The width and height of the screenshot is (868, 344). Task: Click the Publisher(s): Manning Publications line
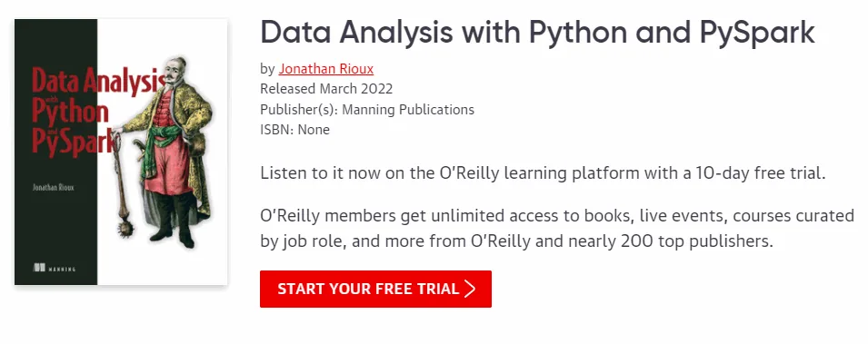coord(367,110)
